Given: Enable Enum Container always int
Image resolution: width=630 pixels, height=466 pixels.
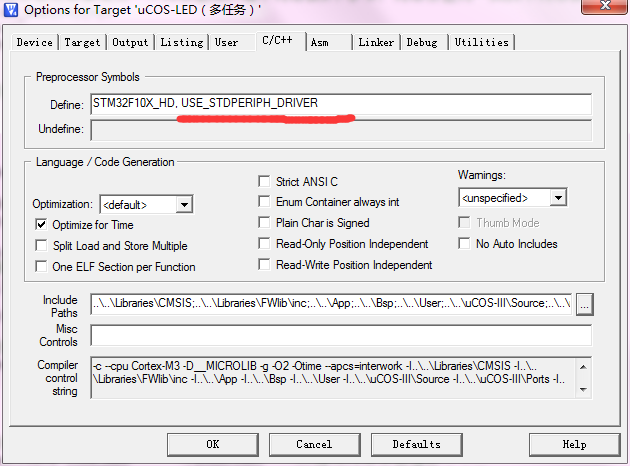Looking at the screenshot, I should click(x=265, y=202).
